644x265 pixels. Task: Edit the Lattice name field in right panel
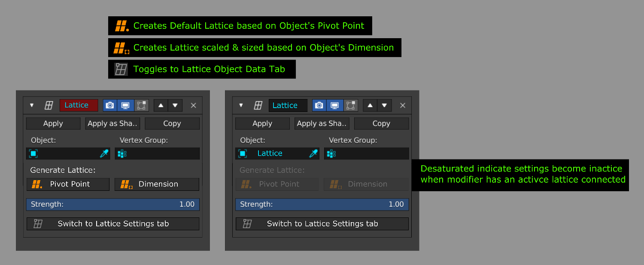[x=288, y=105]
